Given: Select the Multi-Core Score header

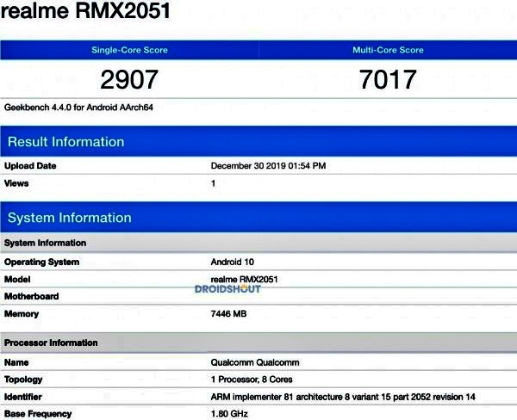Looking at the screenshot, I should [x=388, y=50].
